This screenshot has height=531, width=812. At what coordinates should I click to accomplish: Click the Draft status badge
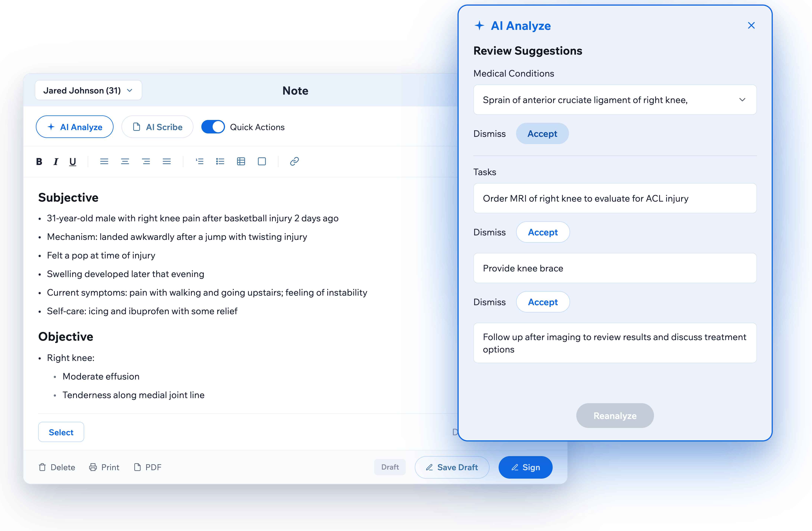click(390, 467)
